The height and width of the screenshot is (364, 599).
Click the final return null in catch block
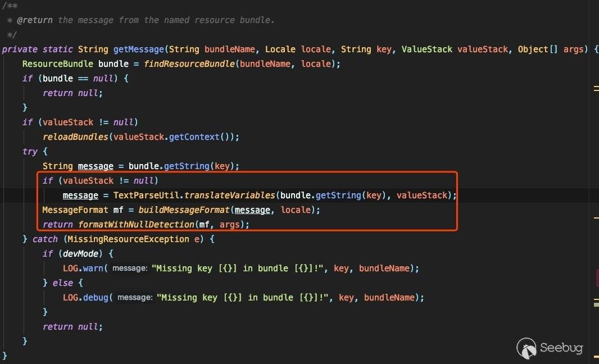(x=72, y=327)
